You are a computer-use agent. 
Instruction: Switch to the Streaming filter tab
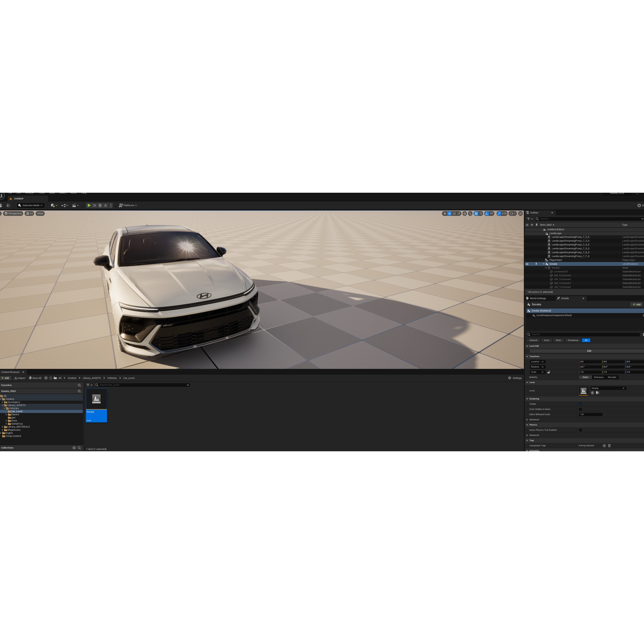point(573,340)
